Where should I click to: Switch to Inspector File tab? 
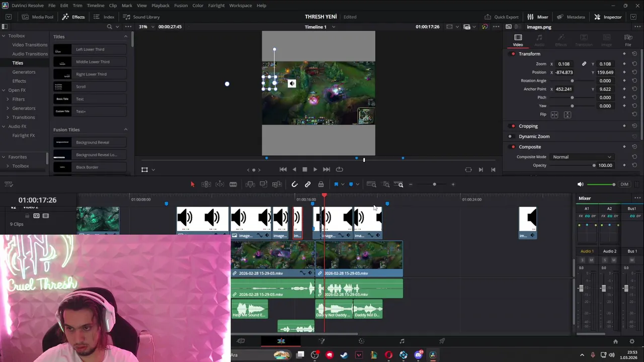[x=628, y=40]
